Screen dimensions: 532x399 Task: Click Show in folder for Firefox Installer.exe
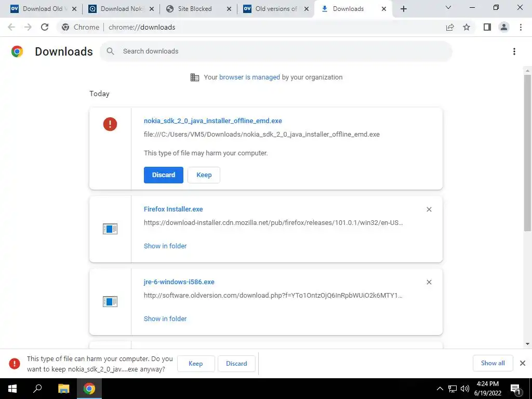165,246
